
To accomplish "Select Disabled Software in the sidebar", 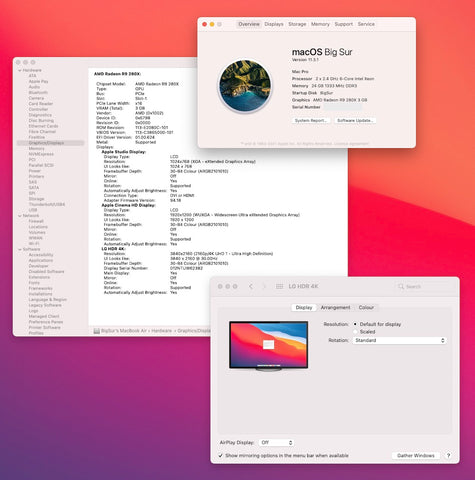I will [x=46, y=272].
